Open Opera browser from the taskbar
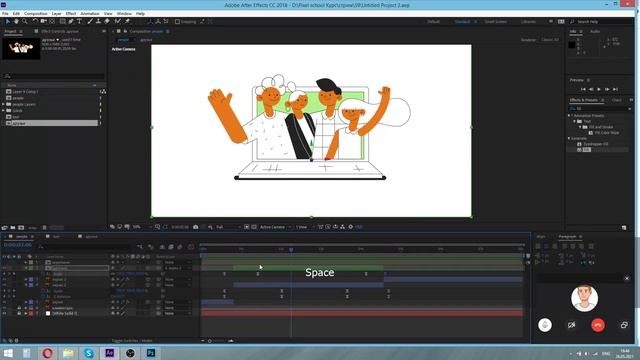 click(48, 353)
